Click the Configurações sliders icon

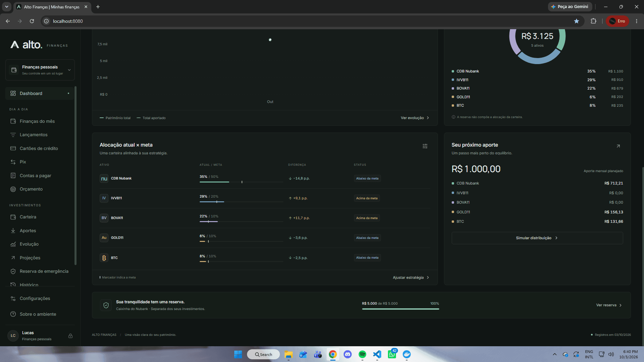pos(13,299)
